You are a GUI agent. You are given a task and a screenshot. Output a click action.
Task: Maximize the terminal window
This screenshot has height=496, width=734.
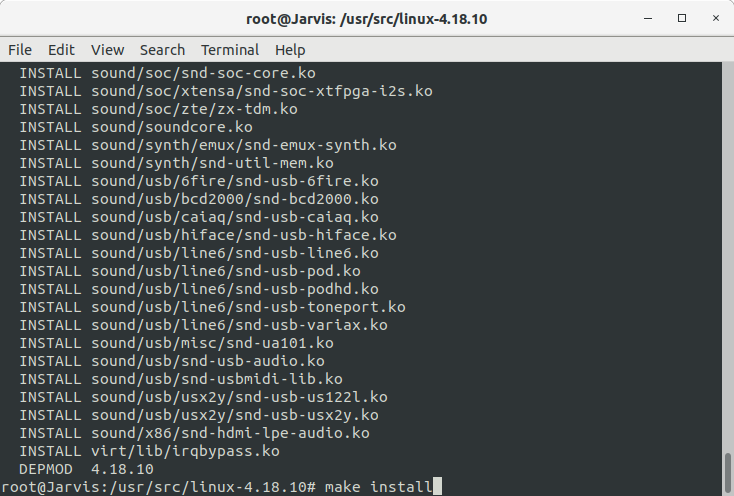pos(682,18)
